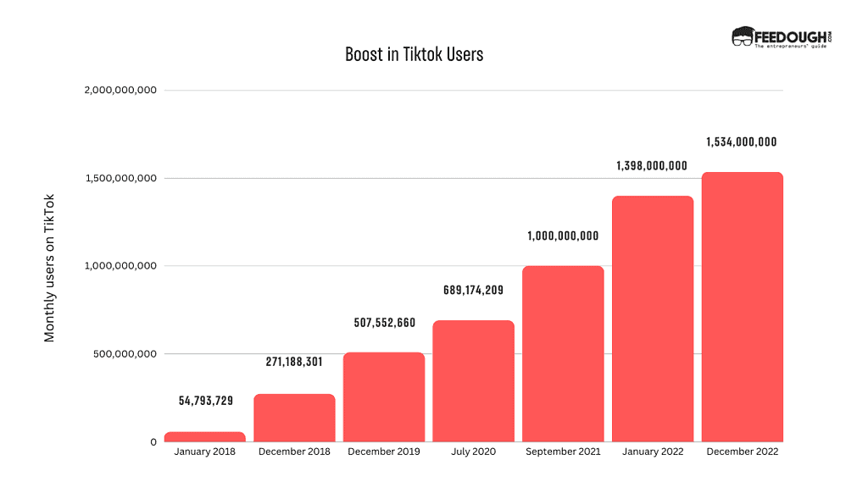Click the December 2019 bar
This screenshot has height=488, width=868.
pos(384,396)
